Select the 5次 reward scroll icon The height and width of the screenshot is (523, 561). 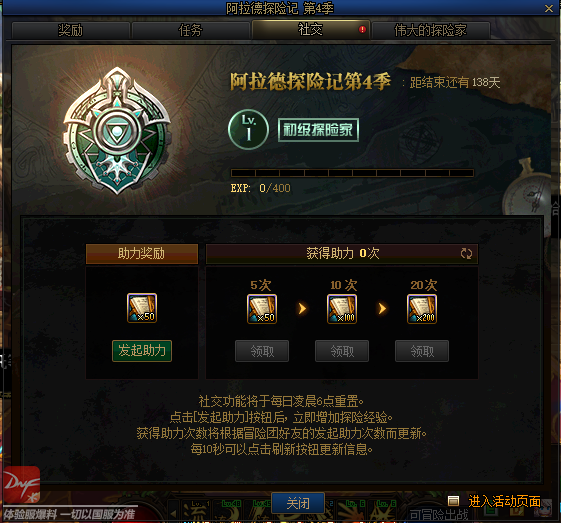click(262, 309)
